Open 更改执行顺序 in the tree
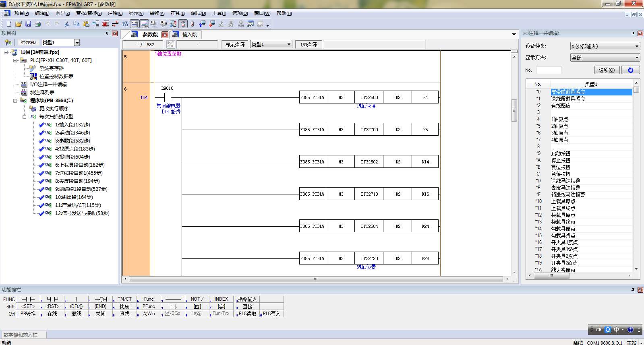This screenshot has width=644, height=345. pos(54,109)
